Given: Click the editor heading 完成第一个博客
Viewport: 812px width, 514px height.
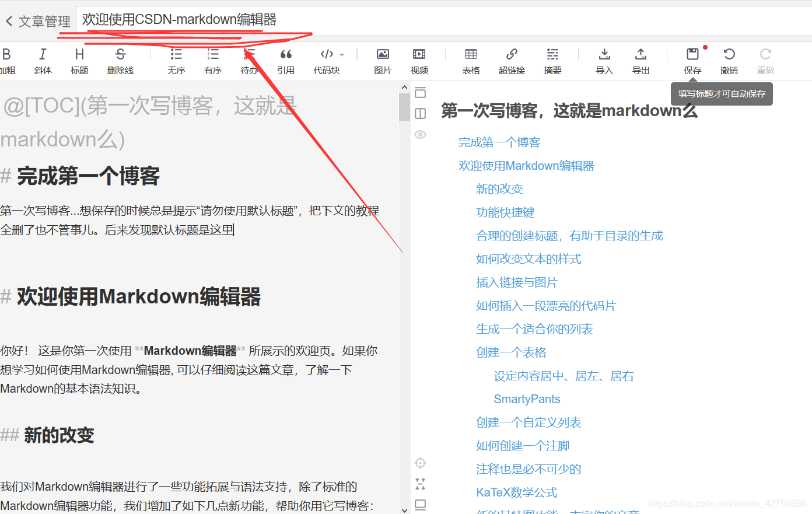Looking at the screenshot, I should pos(88,176).
